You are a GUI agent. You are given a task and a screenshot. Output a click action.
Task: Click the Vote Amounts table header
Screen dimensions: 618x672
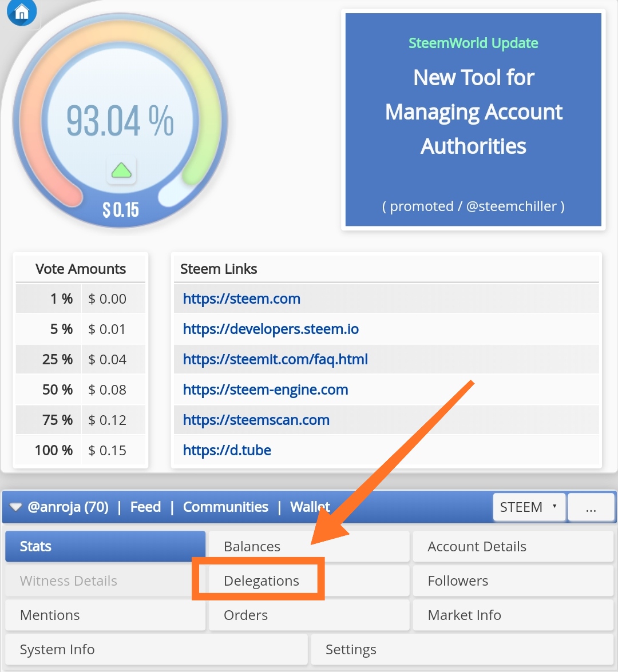[x=81, y=269]
